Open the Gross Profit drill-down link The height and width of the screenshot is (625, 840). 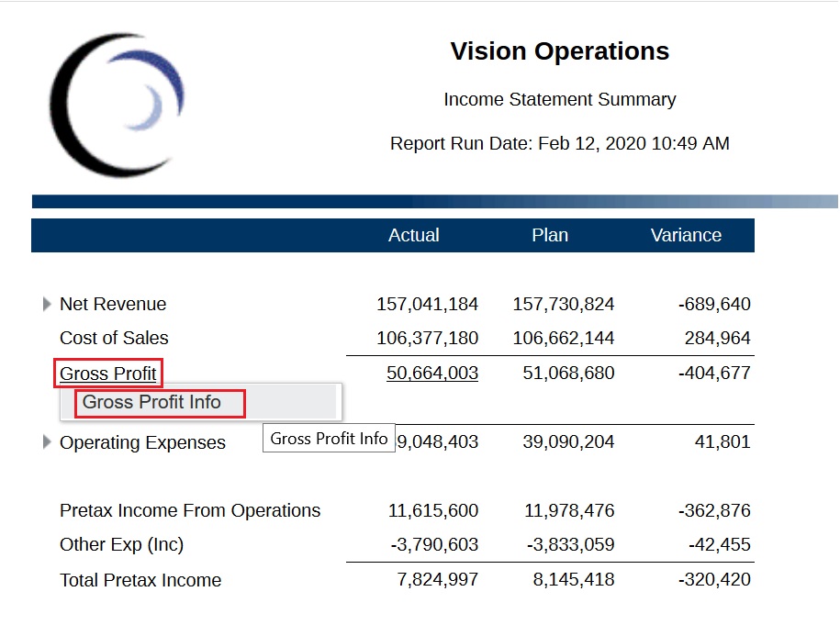pyautogui.click(x=107, y=373)
